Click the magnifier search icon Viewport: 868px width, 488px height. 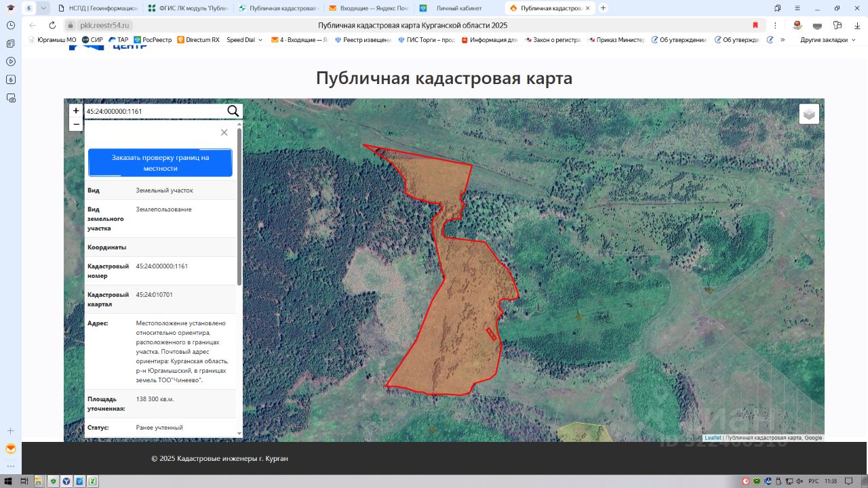(233, 111)
